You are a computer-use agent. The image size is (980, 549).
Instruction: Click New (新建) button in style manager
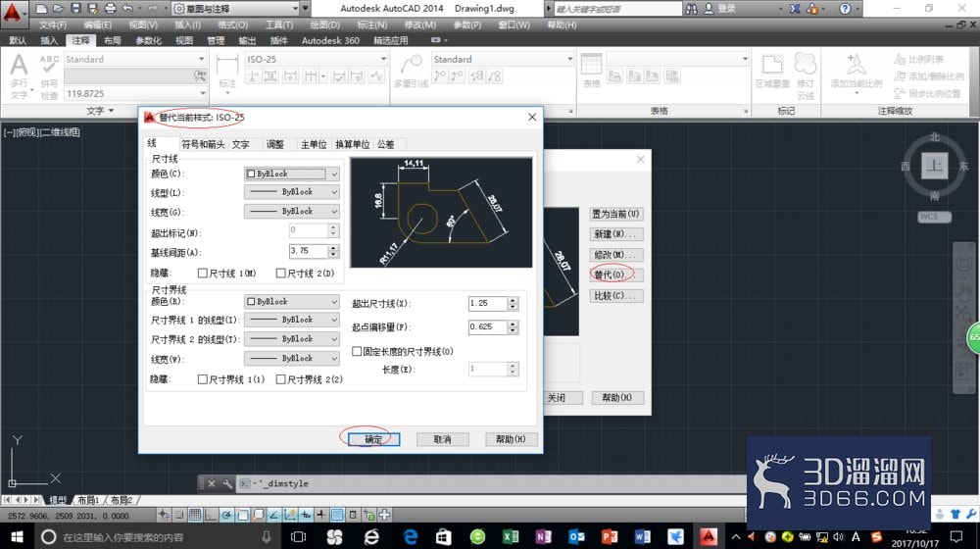click(x=615, y=234)
